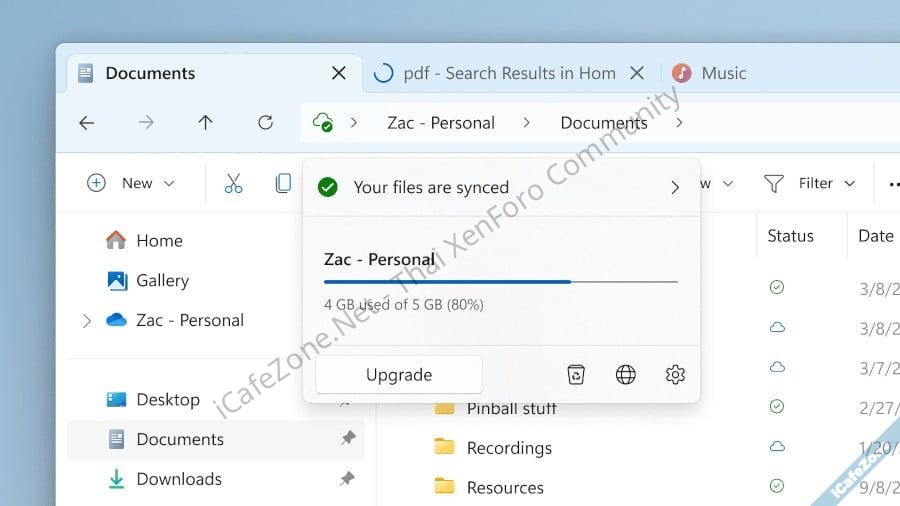This screenshot has height=506, width=900.
Task: Toggle the pin next to Downloads
Action: click(x=347, y=479)
